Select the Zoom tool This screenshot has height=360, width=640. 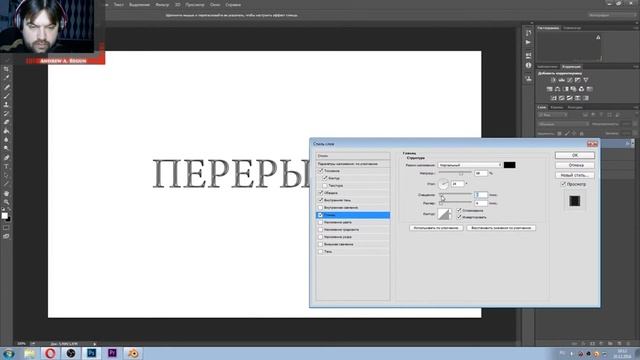[6, 202]
